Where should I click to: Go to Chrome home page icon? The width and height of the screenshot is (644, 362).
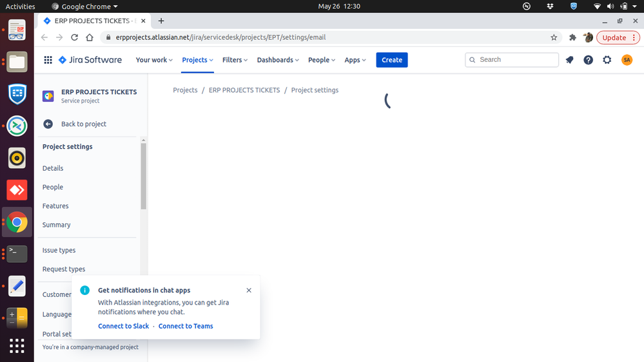point(90,37)
